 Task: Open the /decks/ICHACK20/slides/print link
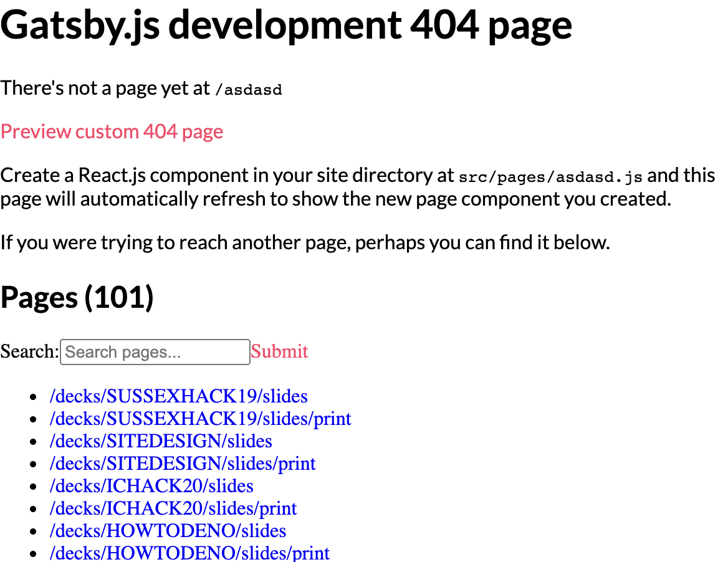click(x=173, y=508)
